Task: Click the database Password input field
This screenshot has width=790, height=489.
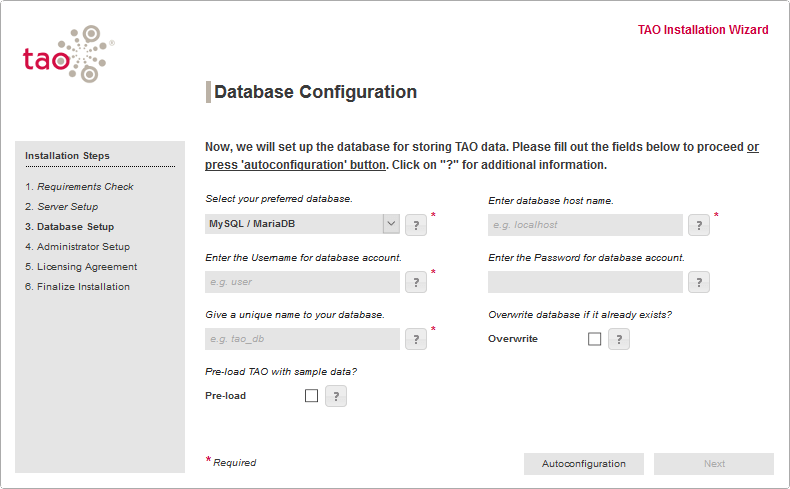Action: pos(585,282)
